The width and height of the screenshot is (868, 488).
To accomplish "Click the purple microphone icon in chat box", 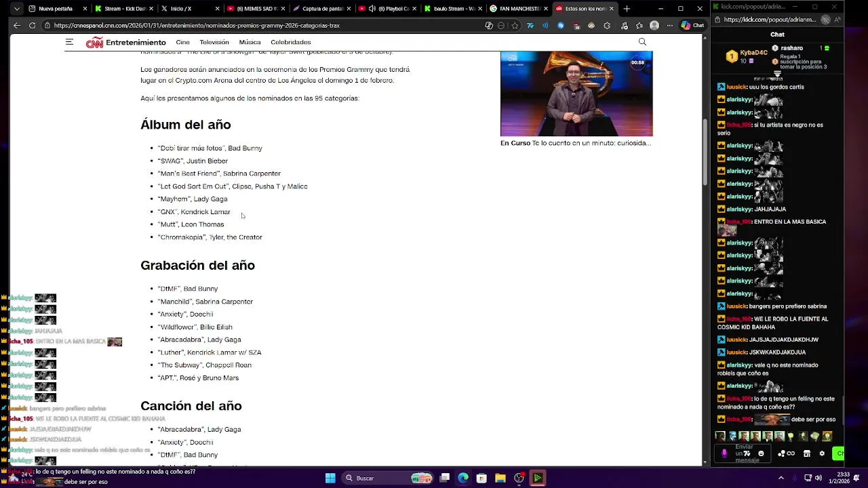I will tap(724, 453).
